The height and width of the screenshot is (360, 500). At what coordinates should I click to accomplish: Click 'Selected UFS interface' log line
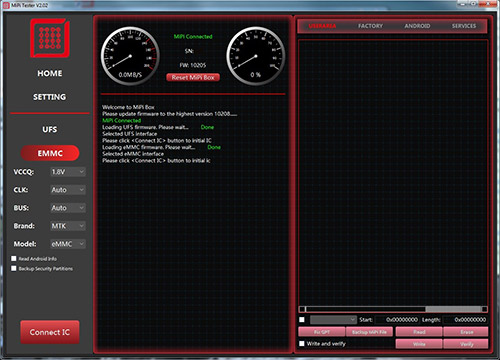click(130, 134)
